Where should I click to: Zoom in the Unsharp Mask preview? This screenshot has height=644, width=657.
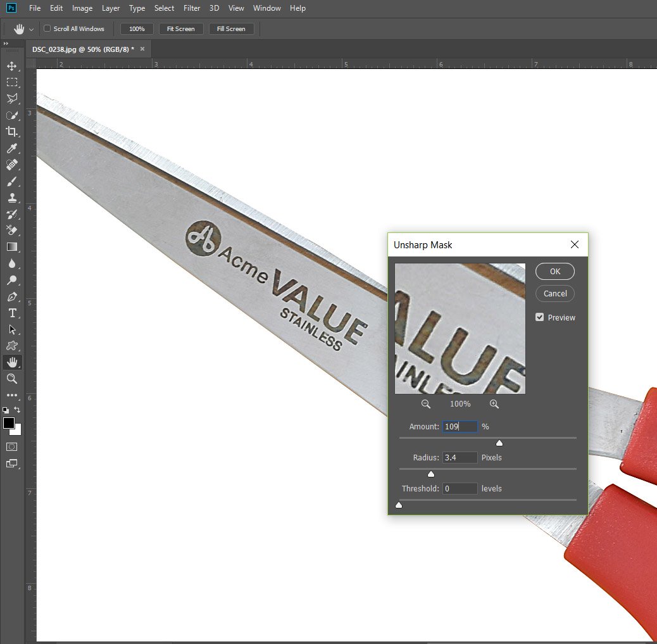[494, 404]
